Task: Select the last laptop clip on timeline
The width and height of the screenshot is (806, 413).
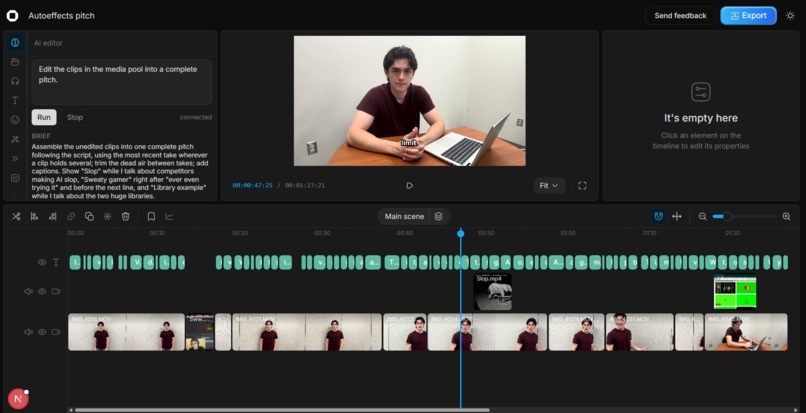Action: coord(746,332)
